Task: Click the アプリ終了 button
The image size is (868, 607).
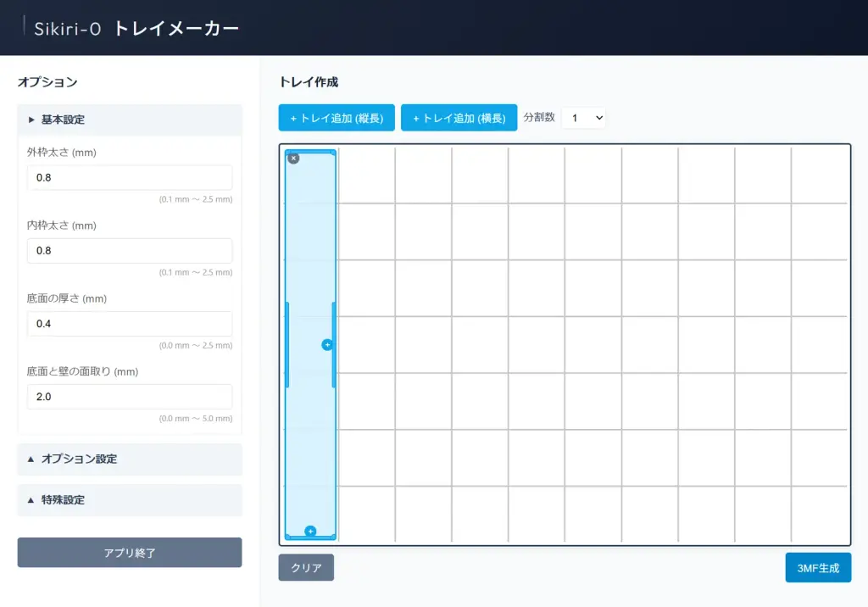Action: point(130,553)
